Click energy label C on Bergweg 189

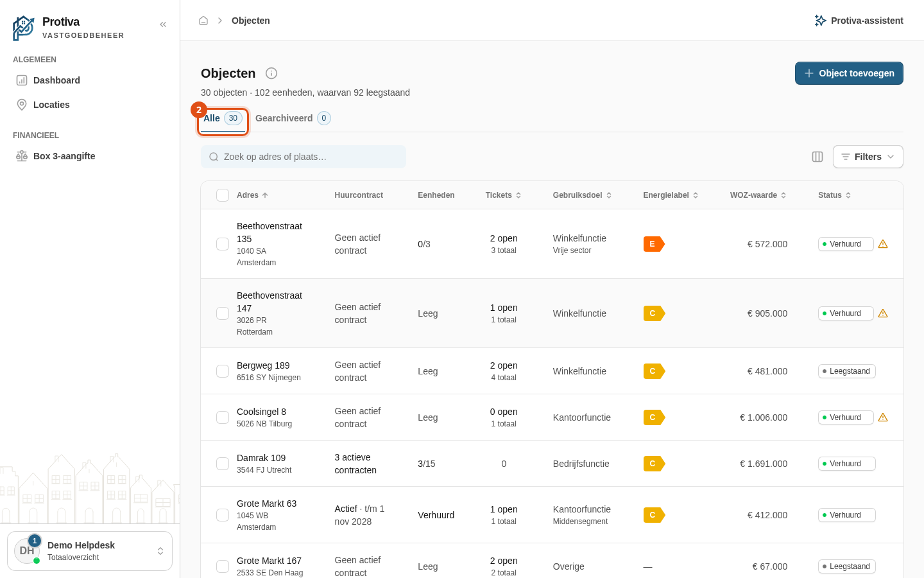point(654,371)
